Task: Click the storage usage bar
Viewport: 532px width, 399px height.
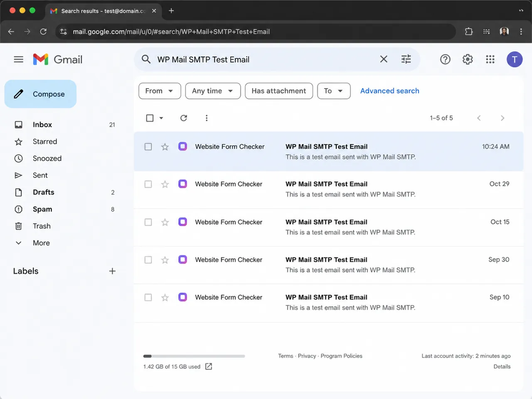Action: point(194,356)
